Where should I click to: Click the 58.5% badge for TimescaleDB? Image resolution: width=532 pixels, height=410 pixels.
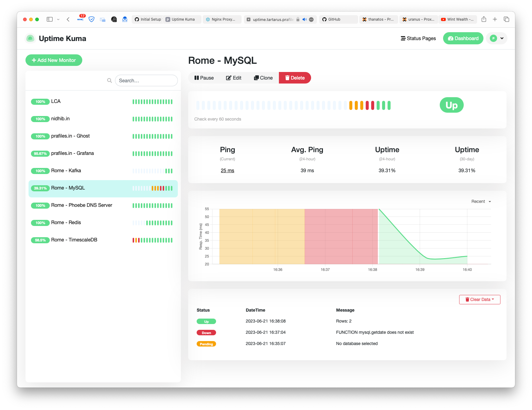click(x=40, y=240)
